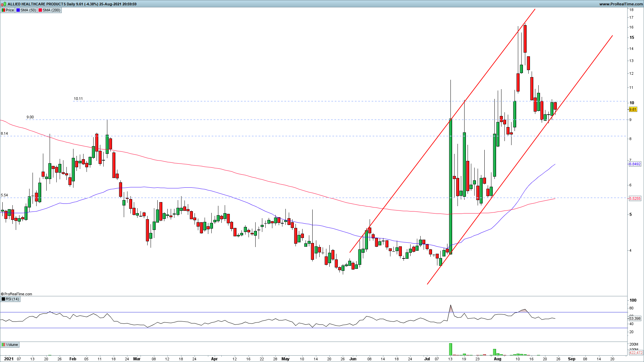Click the 6.8492 SMA 50 value tag
Viewport: 644px width, 362px height.
pos(635,164)
